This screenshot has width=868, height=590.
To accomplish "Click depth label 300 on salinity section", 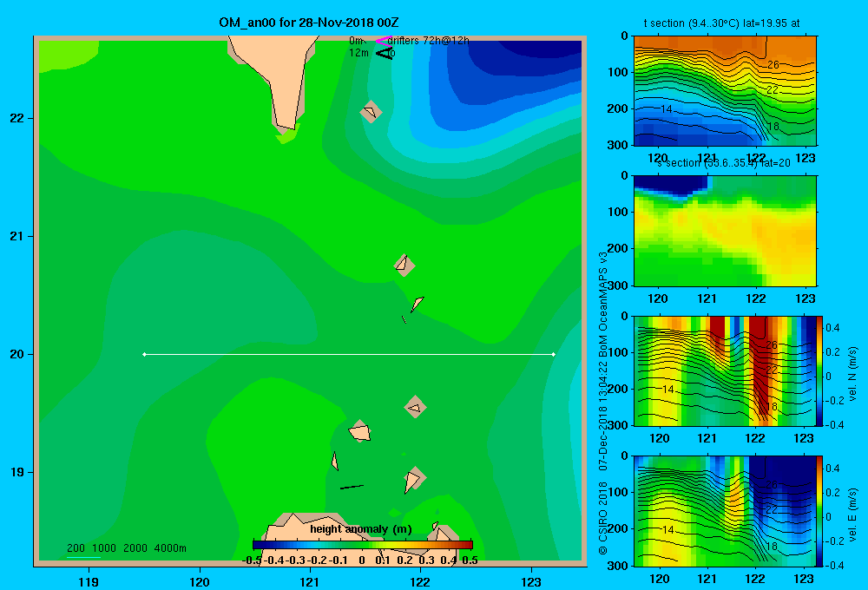I will click(x=617, y=285).
